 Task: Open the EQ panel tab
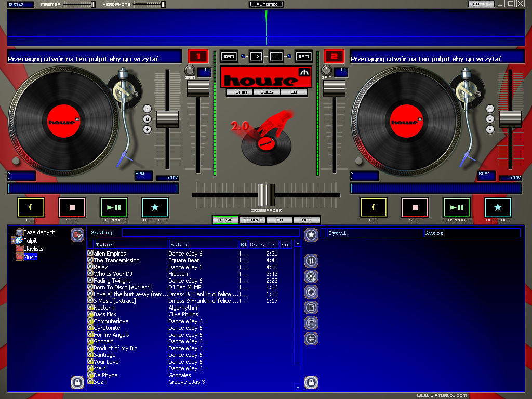click(294, 92)
